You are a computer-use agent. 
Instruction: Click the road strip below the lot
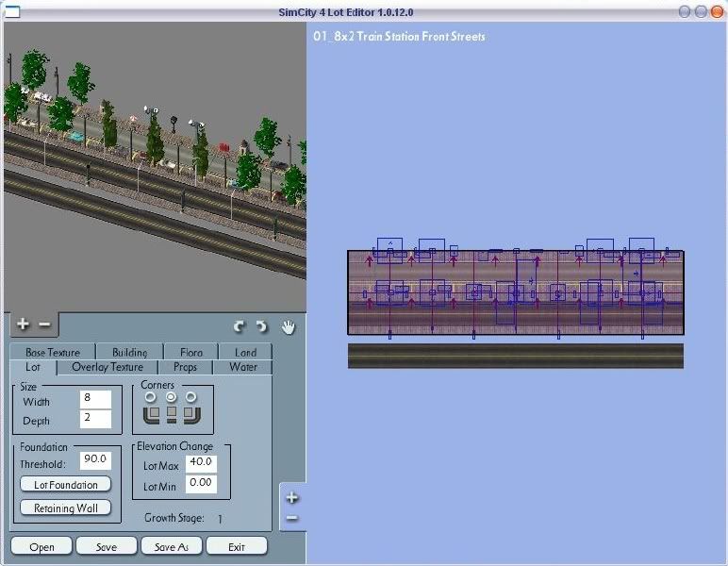pyautogui.click(x=516, y=357)
